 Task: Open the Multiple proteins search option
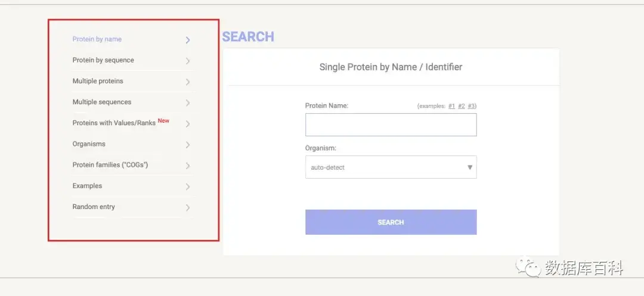[x=98, y=81]
